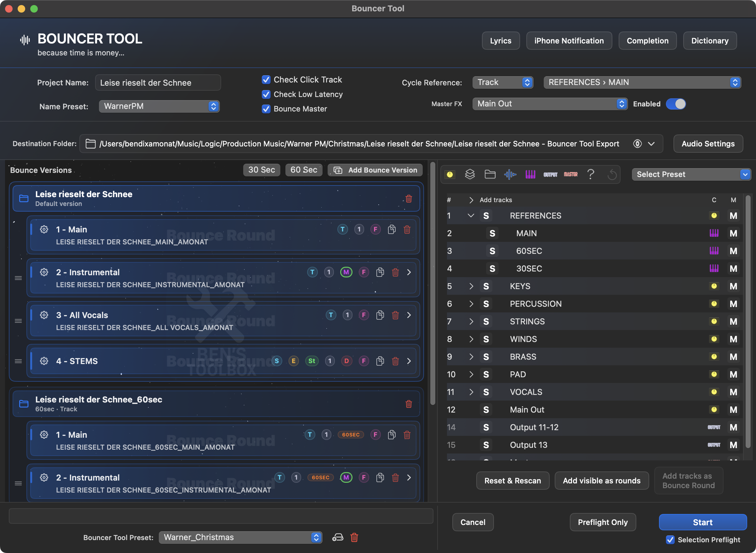The height and width of the screenshot is (553, 756).
Task: Click the green M badge on default 2 - Instrumental
Action: (x=346, y=272)
